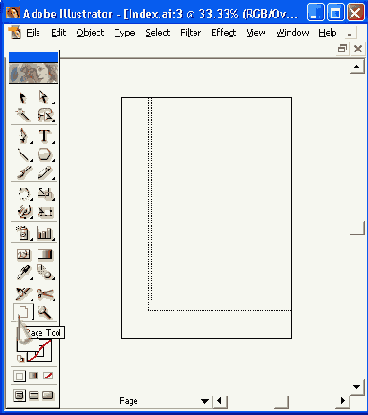This screenshot has width=368, height=415.
Task: Switch to Full Screen with Menu Bar
Action: click(x=34, y=395)
